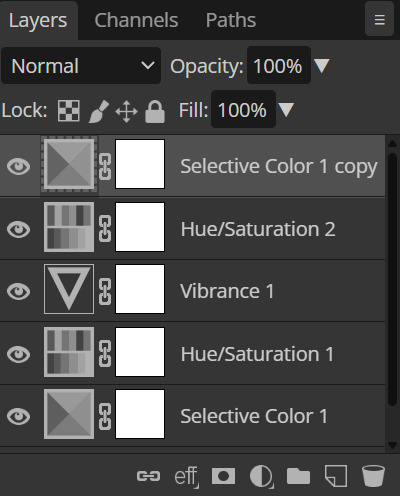The height and width of the screenshot is (496, 400).
Task: Hide the Vibrance 1 layer
Action: coord(18,291)
